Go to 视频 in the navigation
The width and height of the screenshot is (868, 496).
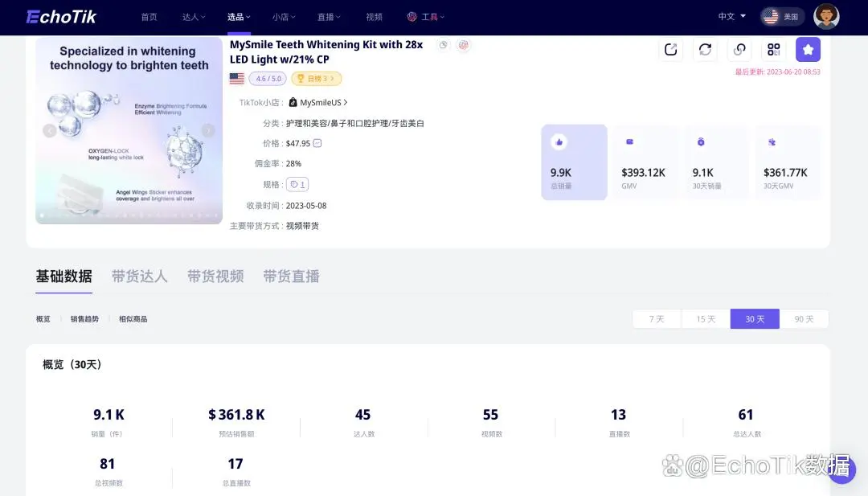(375, 17)
